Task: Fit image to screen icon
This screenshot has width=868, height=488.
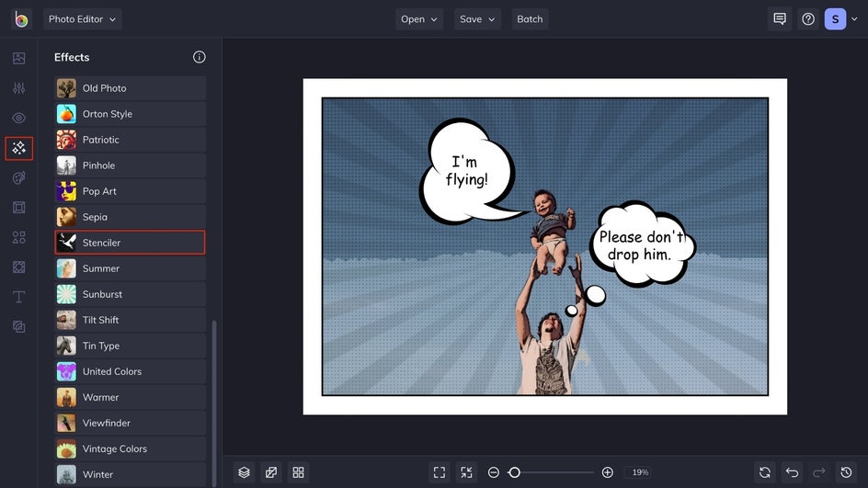Action: click(440, 472)
